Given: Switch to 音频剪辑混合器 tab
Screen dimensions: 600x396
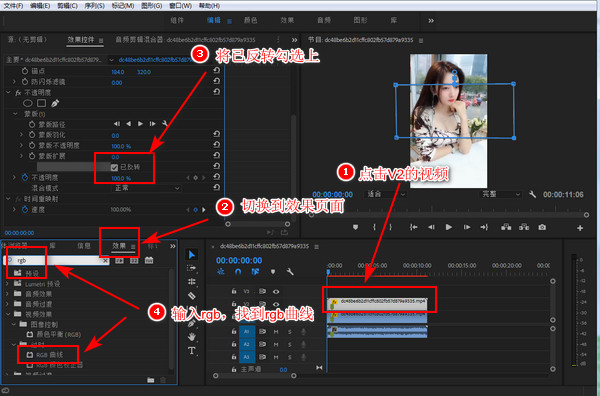Looking at the screenshot, I should click(185, 40).
